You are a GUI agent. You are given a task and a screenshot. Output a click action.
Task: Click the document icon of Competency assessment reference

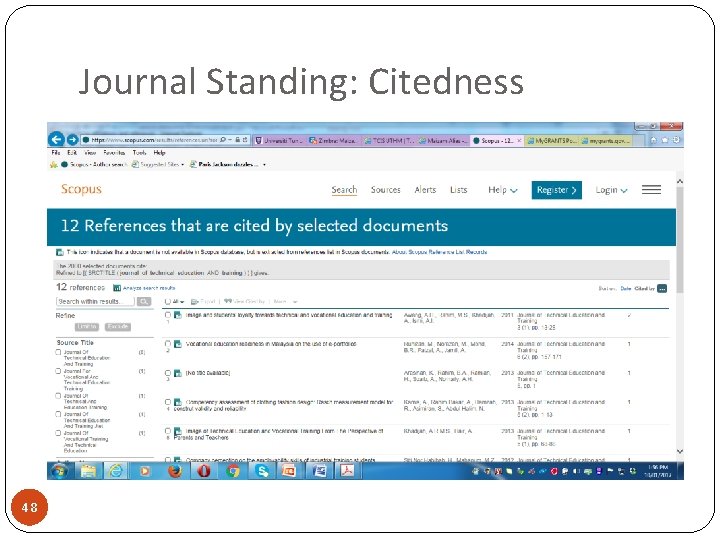[x=178, y=402]
